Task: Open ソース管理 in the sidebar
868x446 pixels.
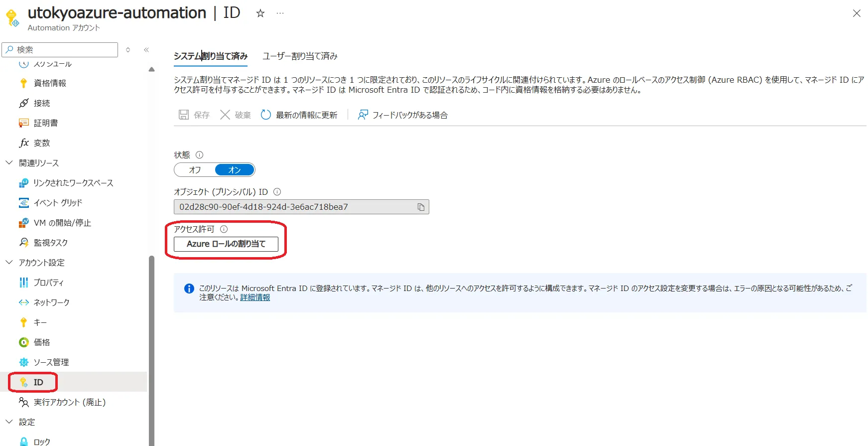Action: (x=51, y=362)
